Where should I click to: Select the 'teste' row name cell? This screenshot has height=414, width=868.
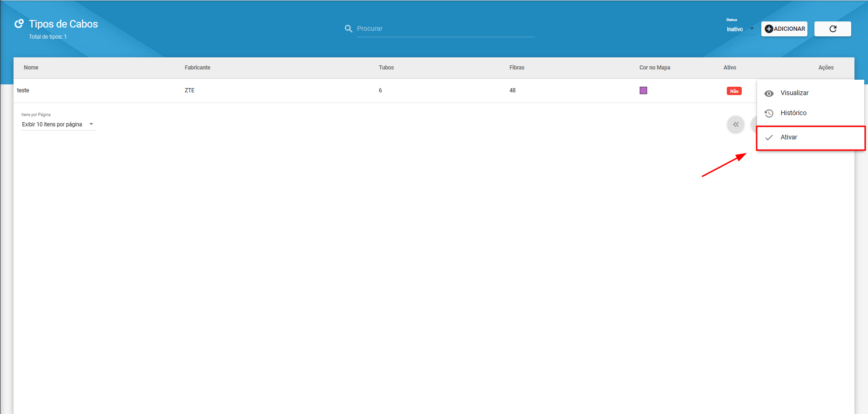coord(23,90)
